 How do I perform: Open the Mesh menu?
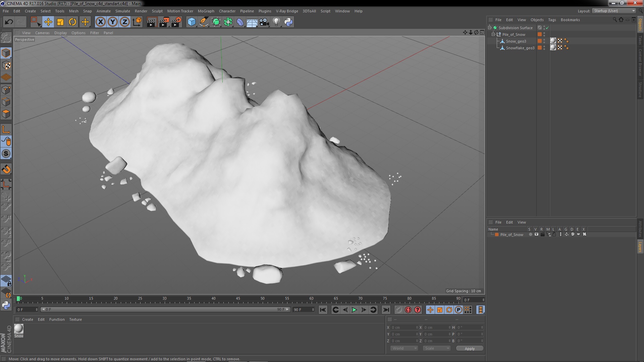click(73, 11)
